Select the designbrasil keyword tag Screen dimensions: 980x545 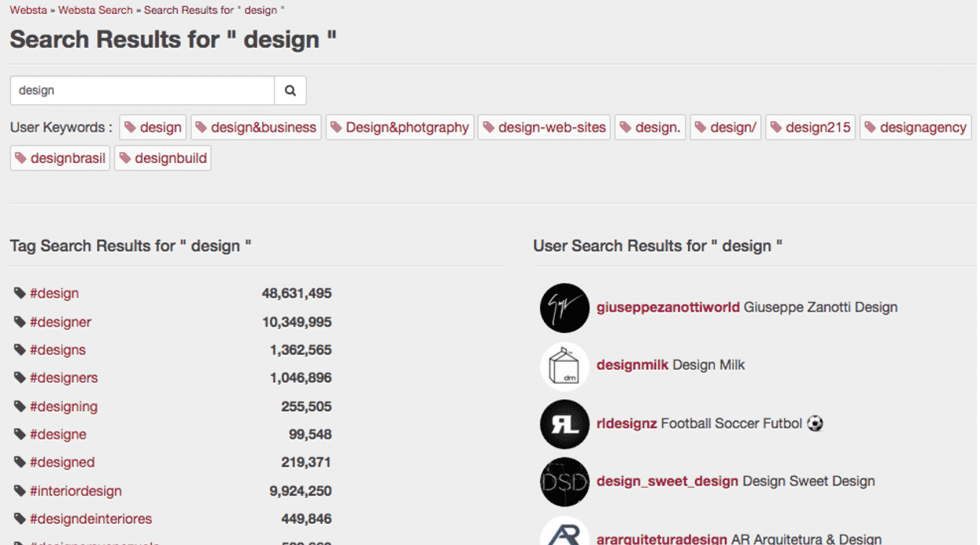point(59,158)
